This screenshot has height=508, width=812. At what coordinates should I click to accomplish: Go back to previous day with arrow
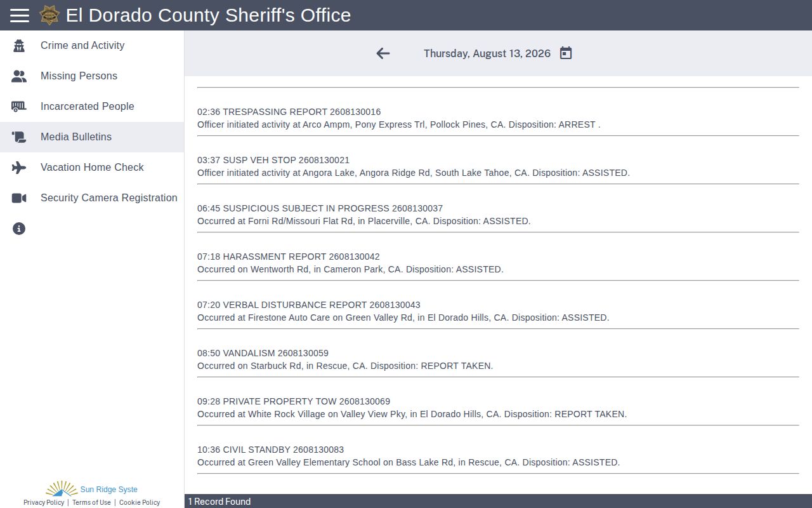pyautogui.click(x=383, y=53)
